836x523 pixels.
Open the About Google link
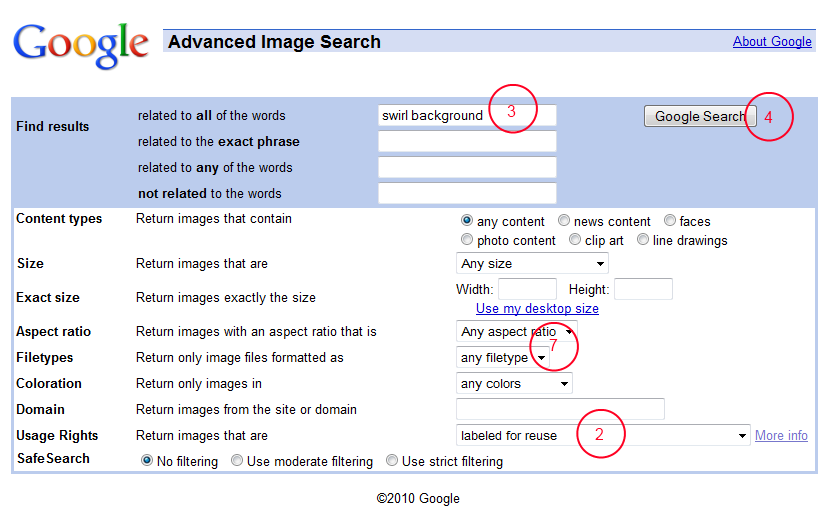772,42
